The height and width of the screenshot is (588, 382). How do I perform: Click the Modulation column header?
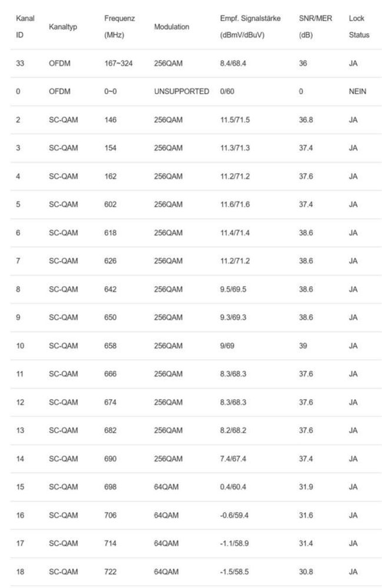(x=171, y=26)
